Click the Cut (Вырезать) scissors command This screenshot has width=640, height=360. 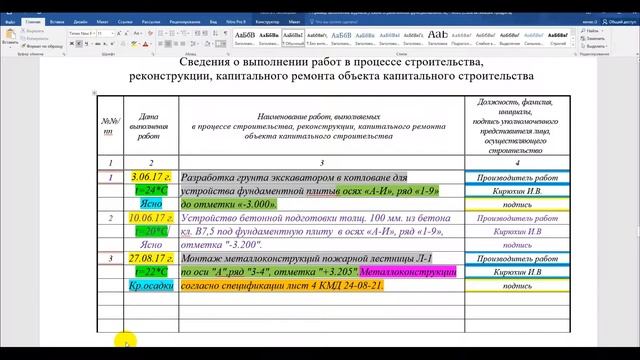click(32, 31)
